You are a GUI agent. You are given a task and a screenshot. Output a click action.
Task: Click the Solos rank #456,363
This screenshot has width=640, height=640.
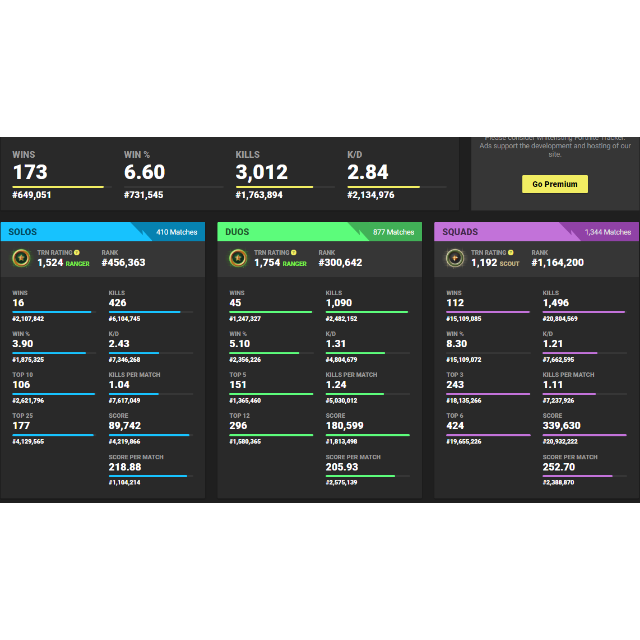click(123, 262)
